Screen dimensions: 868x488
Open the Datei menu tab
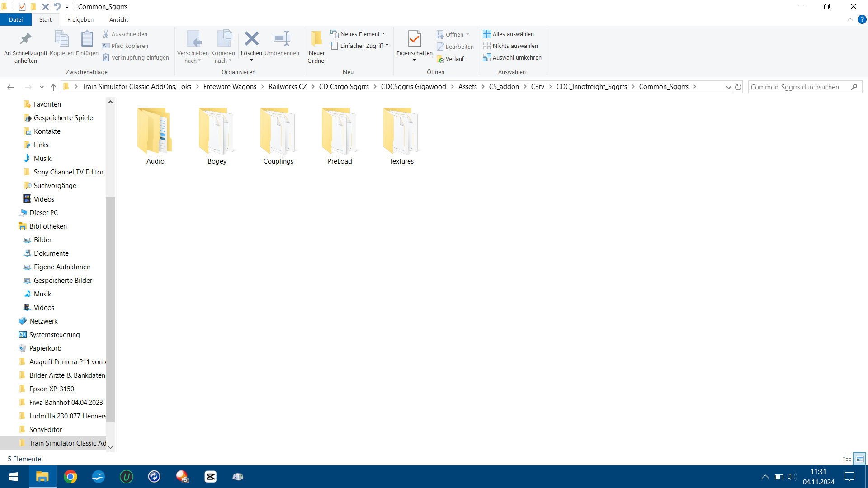(x=16, y=19)
